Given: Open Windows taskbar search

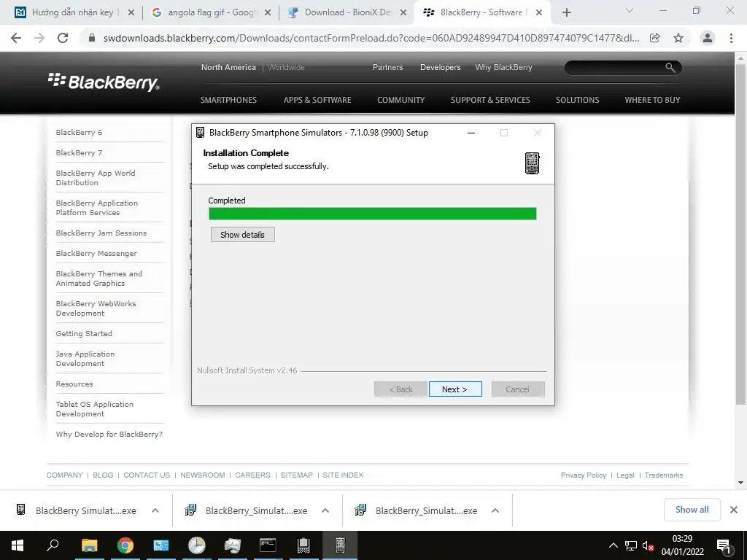Looking at the screenshot, I should point(53,545).
